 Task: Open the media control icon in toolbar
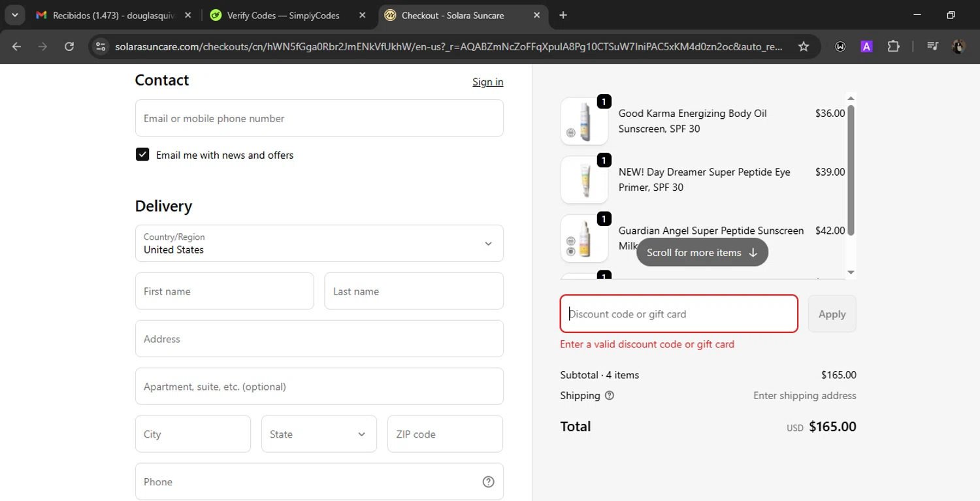point(933,46)
